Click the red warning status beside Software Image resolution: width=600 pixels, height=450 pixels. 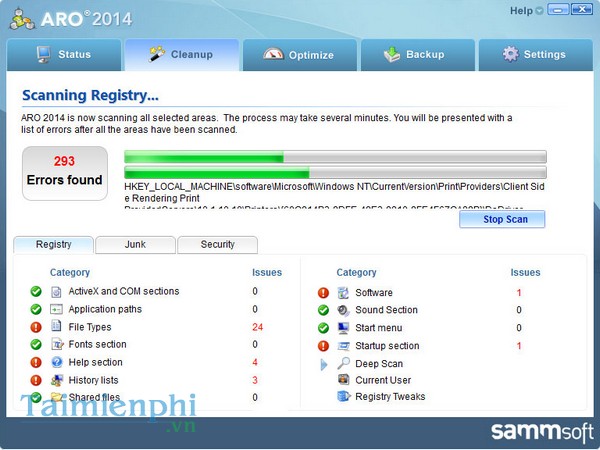point(323,293)
